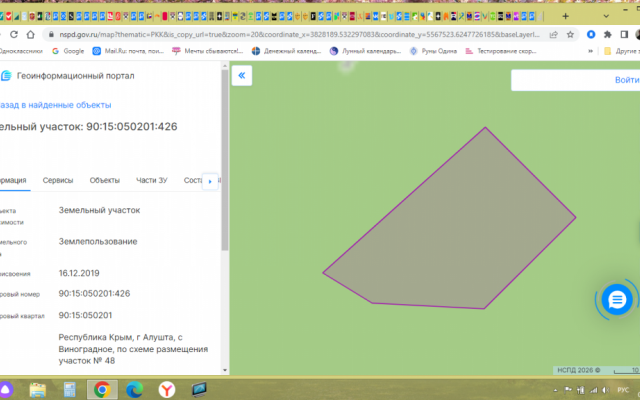640x400 pixels.
Task: Open the Mail.Ru bookmark
Action: point(128,50)
